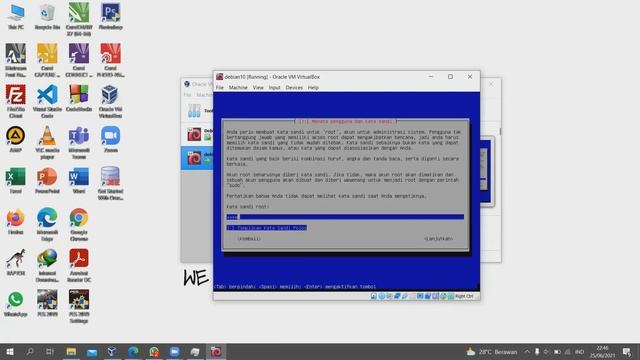The height and width of the screenshot is (360, 640).
Task: Click optical disk icon in VM status bar
Action: pyautogui.click(x=381, y=296)
